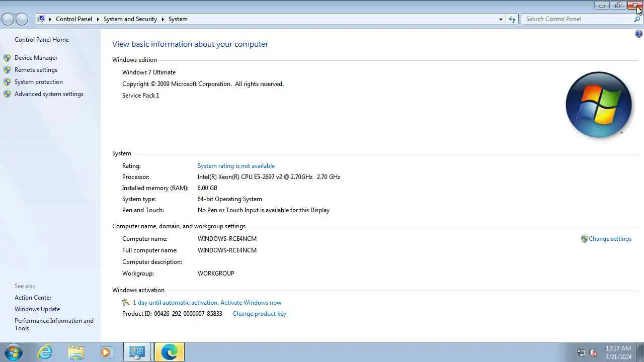Click into Search Control Panel field
Image resolution: width=644 pixels, height=362 pixels.
[577, 19]
